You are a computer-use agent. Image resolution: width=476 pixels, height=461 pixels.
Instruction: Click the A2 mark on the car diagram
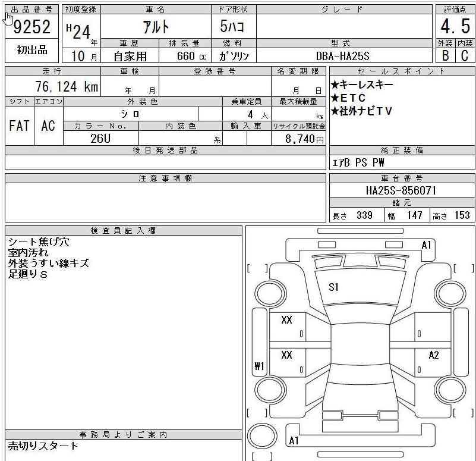pos(433,355)
